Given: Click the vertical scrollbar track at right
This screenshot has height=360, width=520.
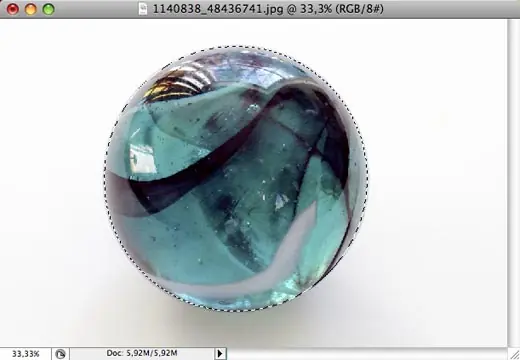Looking at the screenshot, I should tap(514, 183).
